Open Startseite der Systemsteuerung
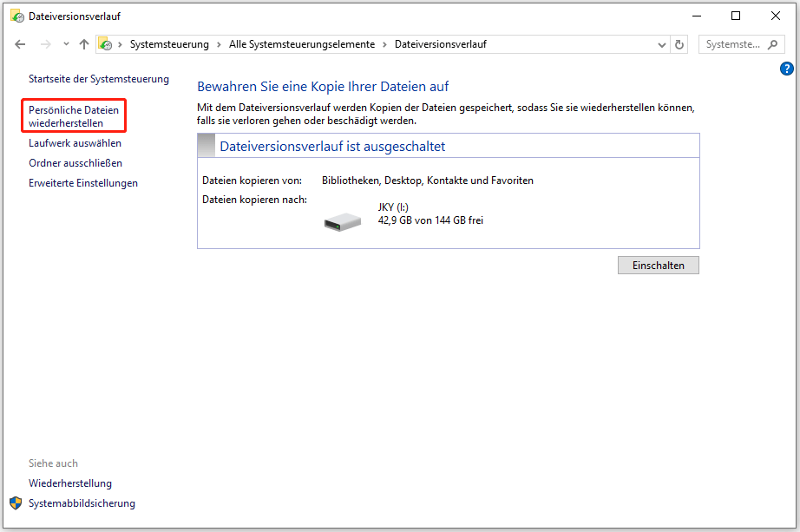 click(x=98, y=79)
